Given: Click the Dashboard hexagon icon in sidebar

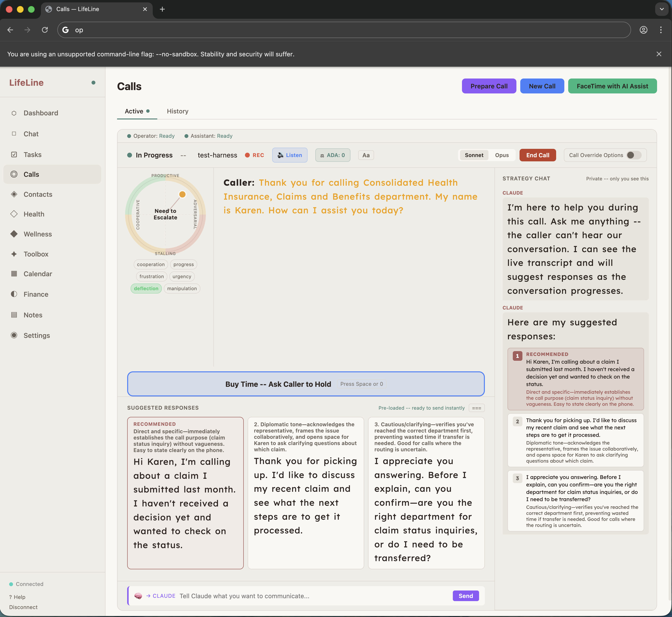Looking at the screenshot, I should coord(14,113).
